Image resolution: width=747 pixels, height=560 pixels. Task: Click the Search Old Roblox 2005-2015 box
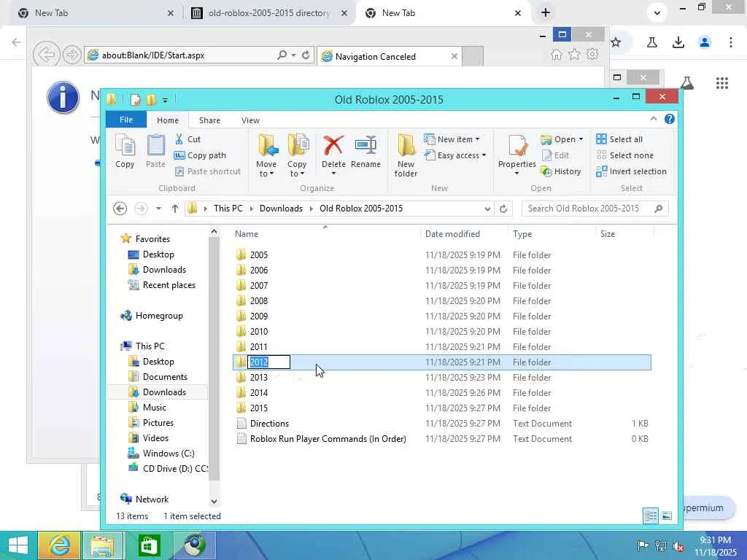click(x=595, y=209)
